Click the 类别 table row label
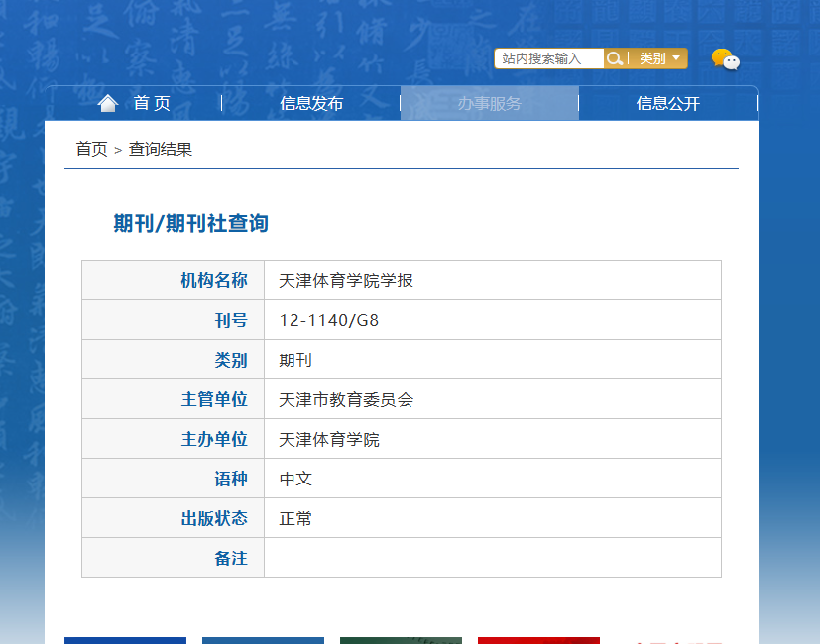 (231, 360)
